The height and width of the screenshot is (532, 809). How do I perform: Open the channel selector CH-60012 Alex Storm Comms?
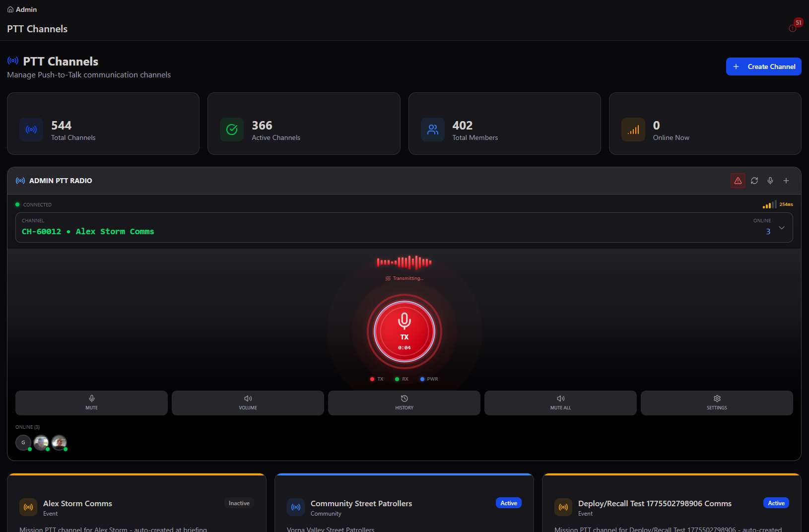pyautogui.click(x=404, y=227)
